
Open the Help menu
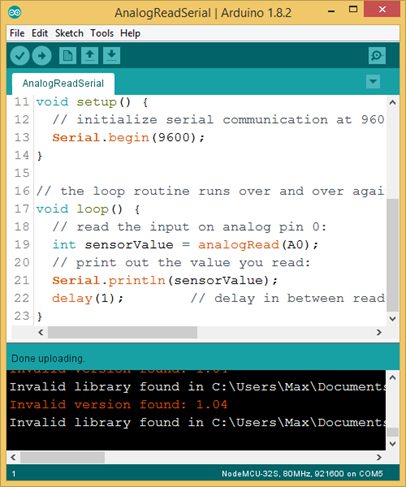tap(130, 33)
